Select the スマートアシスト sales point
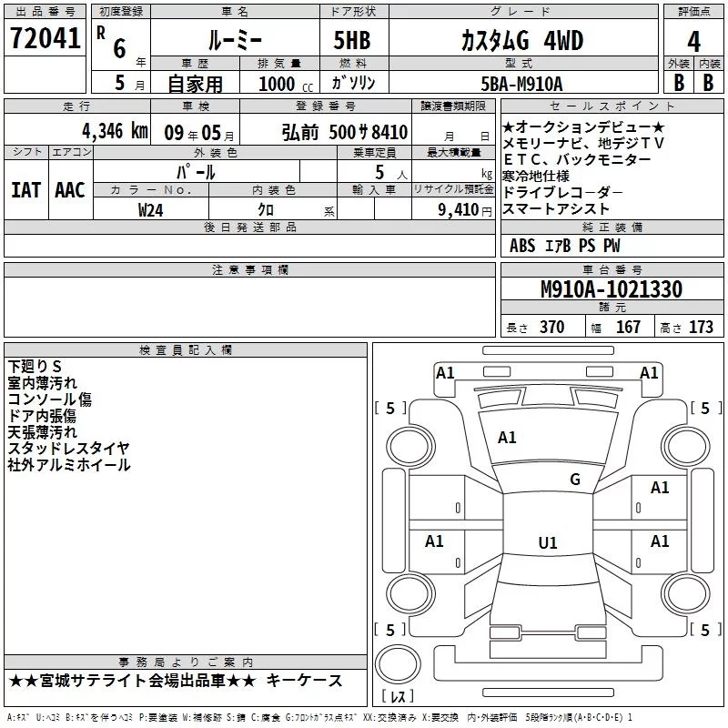Screen dimensions: 728x728 (556, 209)
